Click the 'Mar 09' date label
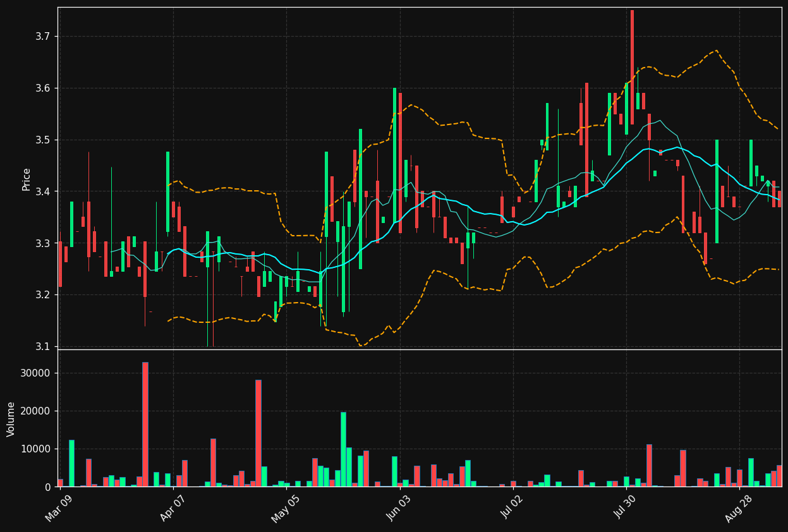The width and height of the screenshot is (788, 532). pos(59,509)
